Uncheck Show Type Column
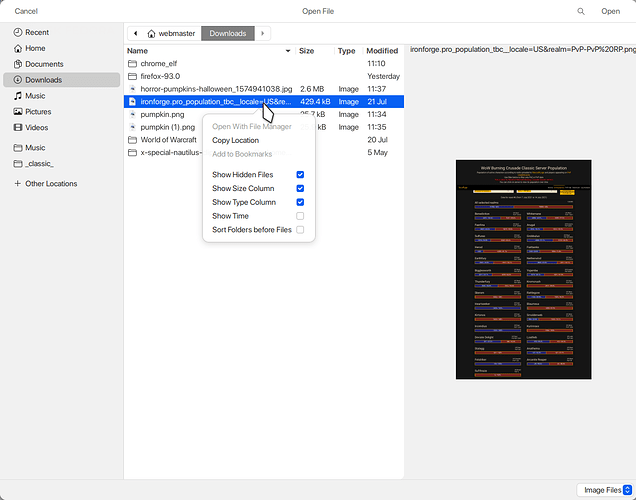636x500 pixels. pyautogui.click(x=300, y=202)
